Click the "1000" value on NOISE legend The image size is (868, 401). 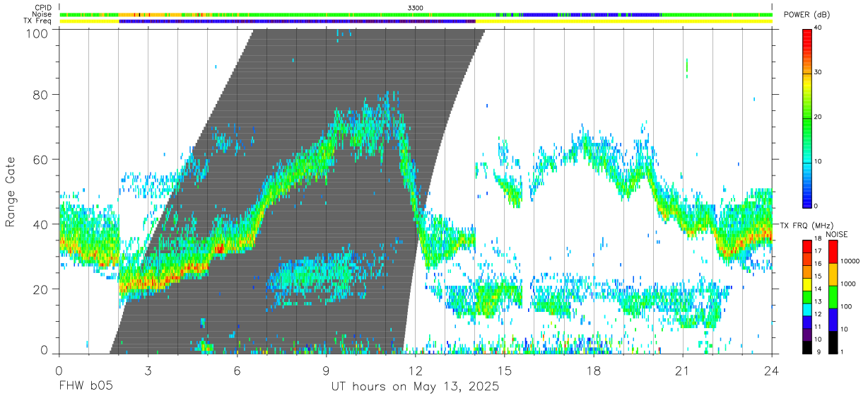848,284
